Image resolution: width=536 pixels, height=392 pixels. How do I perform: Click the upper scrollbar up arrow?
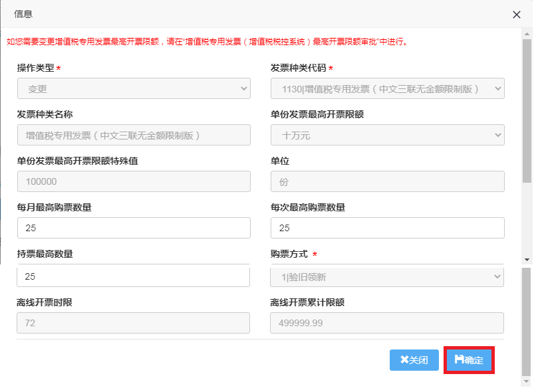[x=527, y=34]
